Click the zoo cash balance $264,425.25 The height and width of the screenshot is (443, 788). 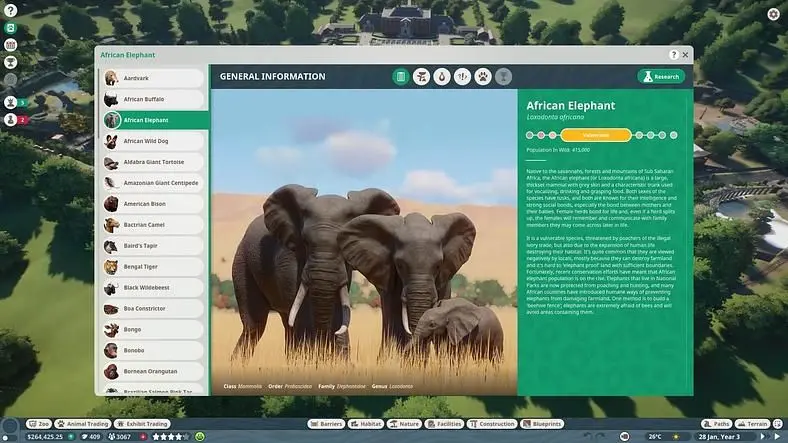pos(45,437)
